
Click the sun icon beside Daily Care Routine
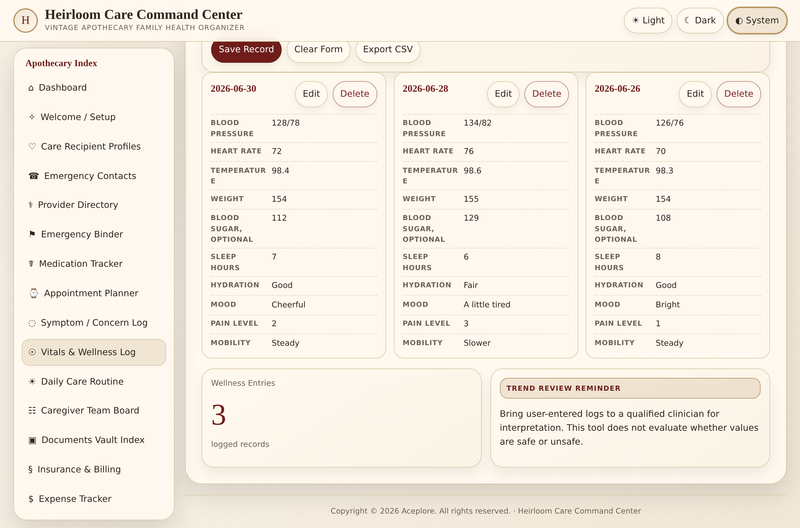[x=32, y=382]
